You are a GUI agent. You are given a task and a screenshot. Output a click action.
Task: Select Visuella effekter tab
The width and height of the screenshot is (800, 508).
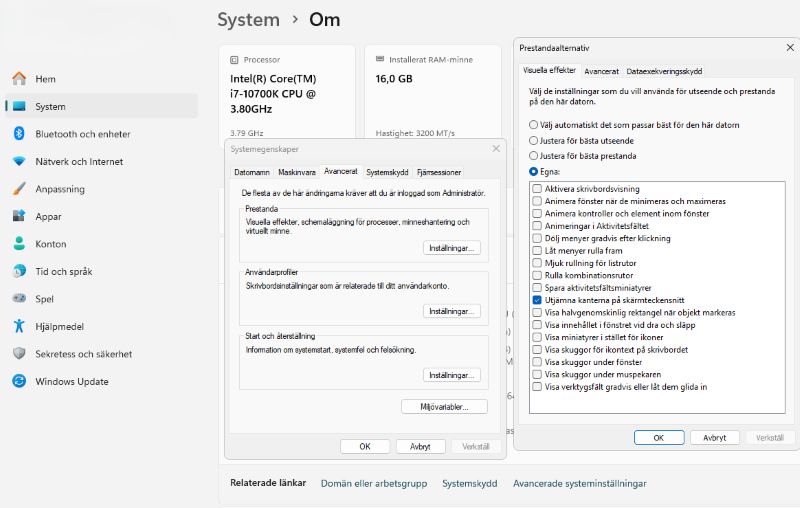tap(549, 70)
